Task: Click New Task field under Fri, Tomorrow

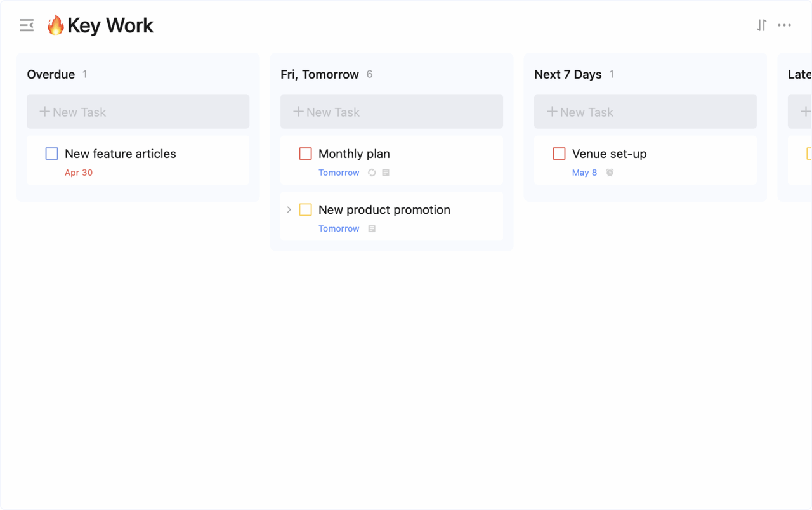Action: 391,112
